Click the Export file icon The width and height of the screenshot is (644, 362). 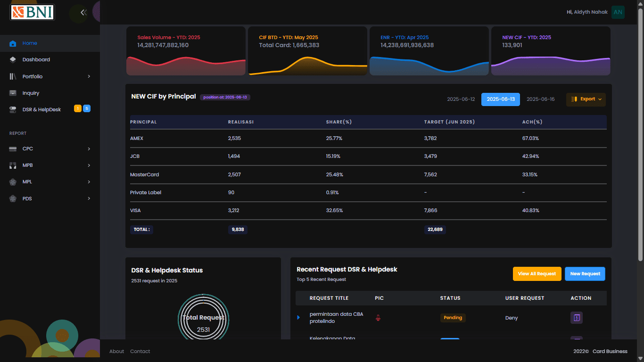(574, 99)
